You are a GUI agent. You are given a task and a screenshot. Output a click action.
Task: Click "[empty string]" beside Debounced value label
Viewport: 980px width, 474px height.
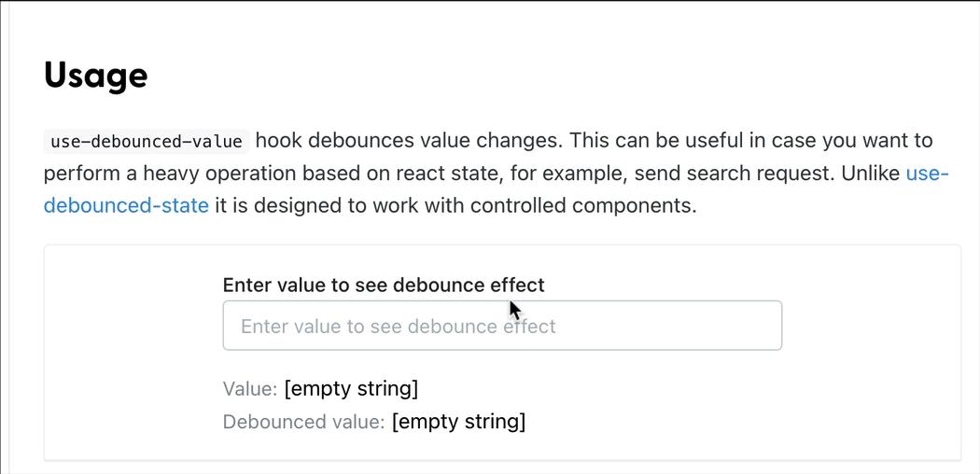(458, 422)
